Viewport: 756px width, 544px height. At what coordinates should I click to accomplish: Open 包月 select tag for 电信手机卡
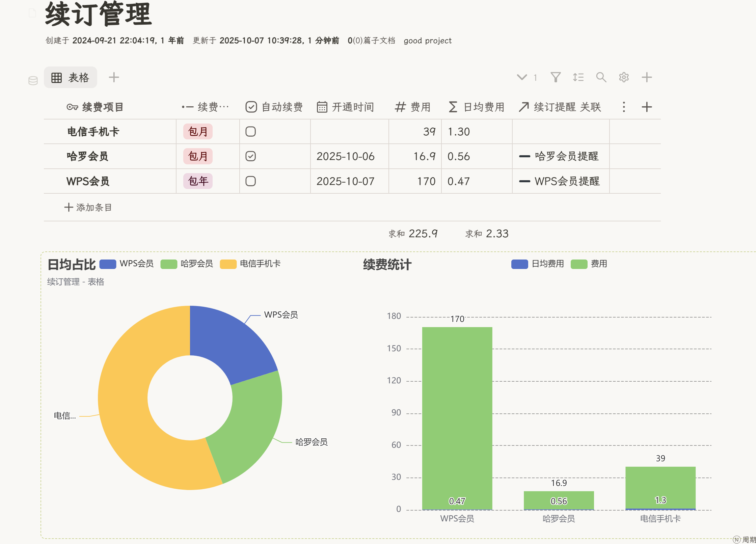tap(198, 132)
